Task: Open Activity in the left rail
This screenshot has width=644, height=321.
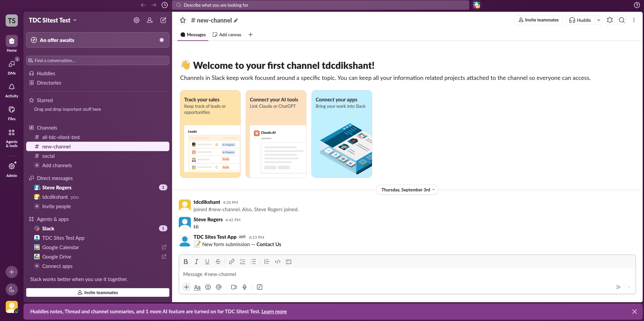Action: pos(12,90)
